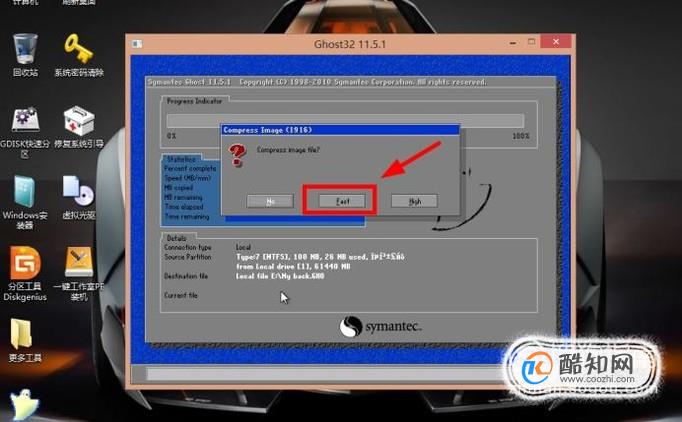Click the Current file label
The image size is (682, 422).
pyautogui.click(x=181, y=295)
